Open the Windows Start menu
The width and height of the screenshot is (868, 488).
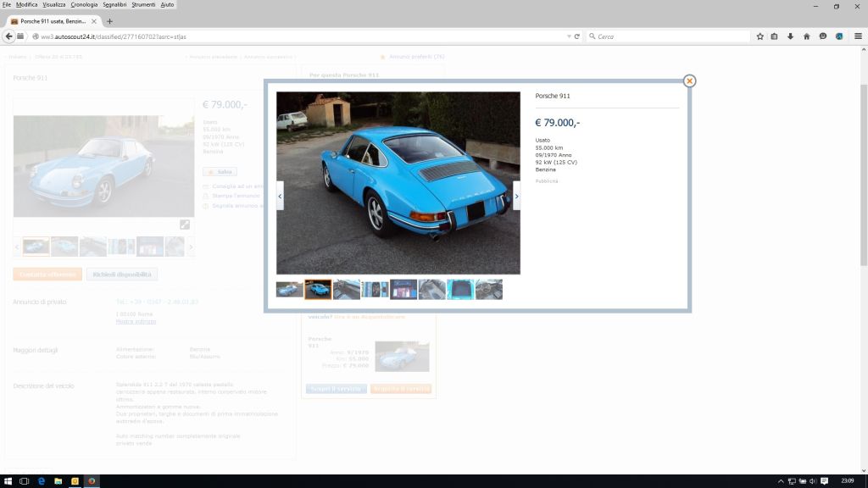(8, 481)
